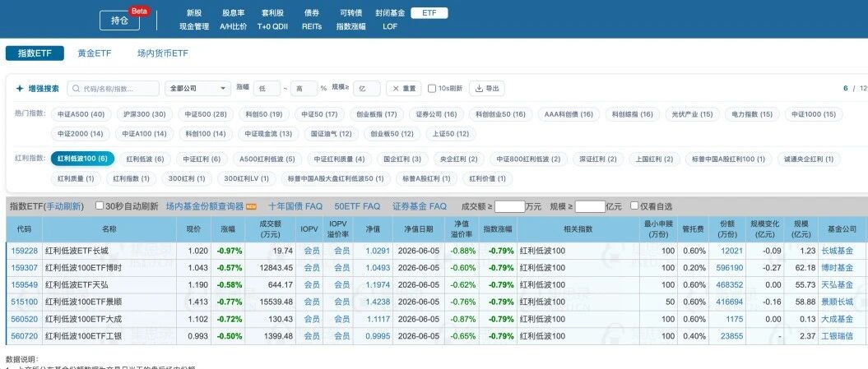Click the code/name search input
This screenshot has height=369, width=868.
[113, 89]
